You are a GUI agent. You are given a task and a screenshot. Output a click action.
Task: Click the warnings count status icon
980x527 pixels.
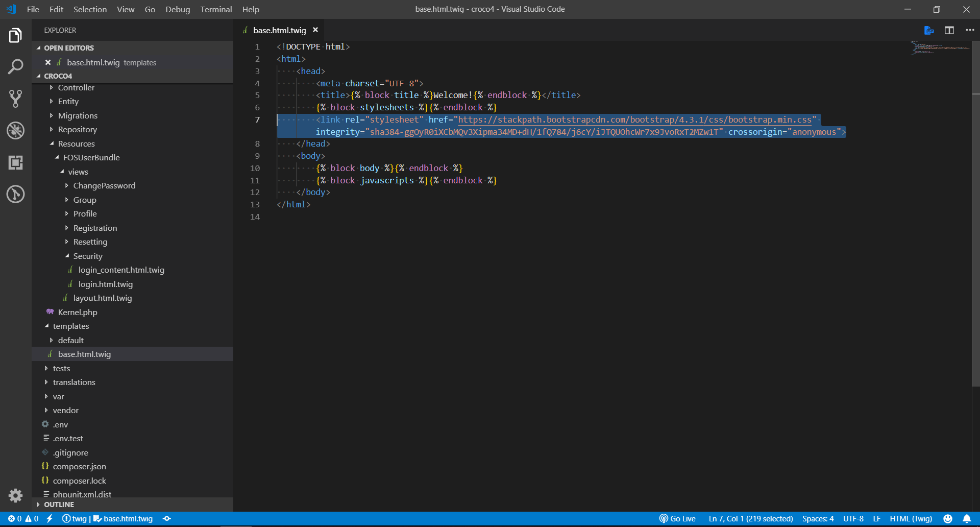pos(32,519)
